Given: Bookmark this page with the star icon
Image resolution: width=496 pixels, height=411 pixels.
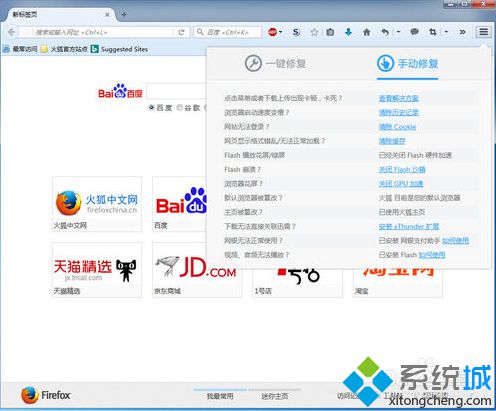Looking at the screenshot, I should [x=314, y=32].
